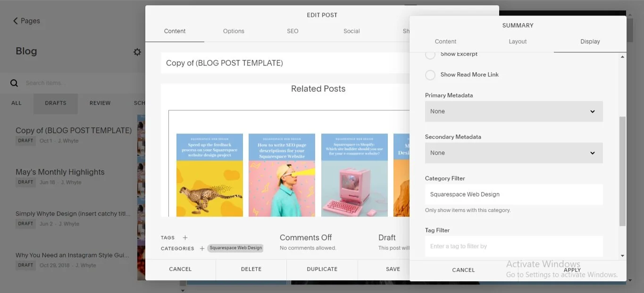Click the Category Filter field

[514, 194]
